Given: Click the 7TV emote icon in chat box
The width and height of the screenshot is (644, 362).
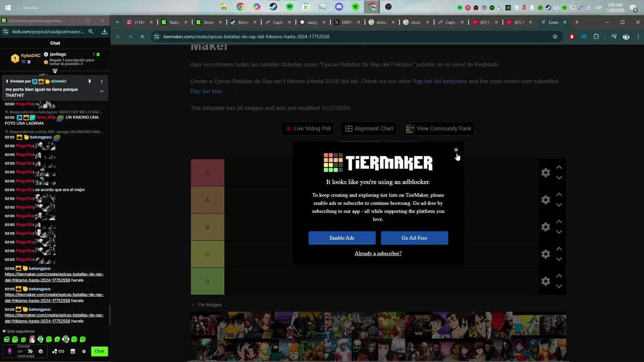Looking at the screenshot, I should [31, 351].
